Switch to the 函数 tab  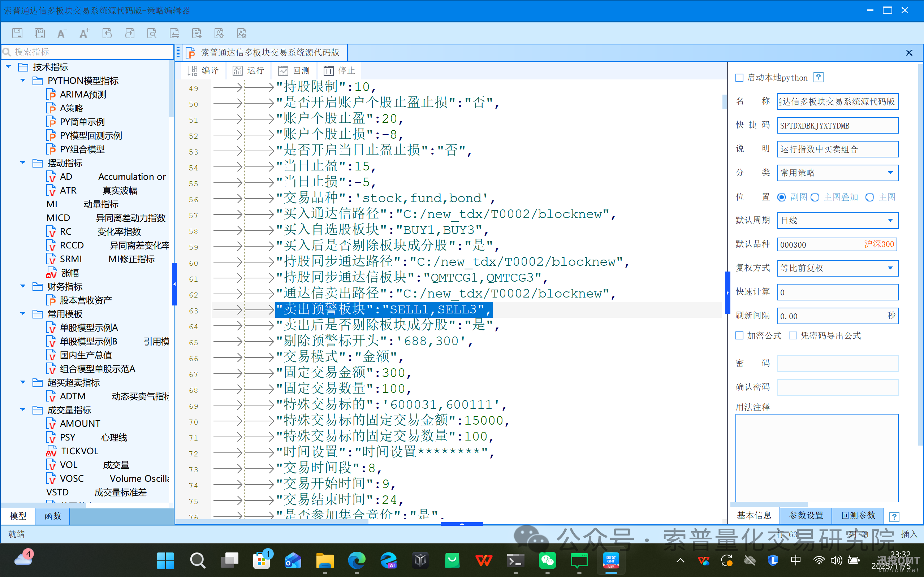click(x=53, y=516)
